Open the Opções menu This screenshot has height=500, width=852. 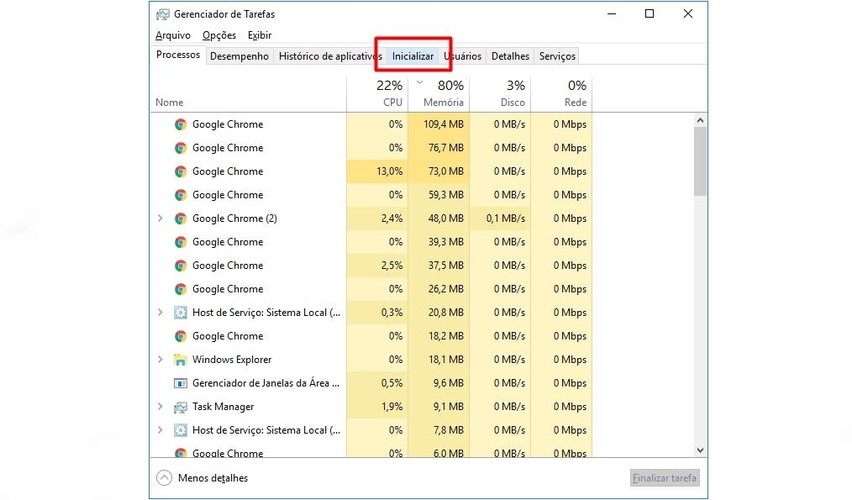pos(219,35)
